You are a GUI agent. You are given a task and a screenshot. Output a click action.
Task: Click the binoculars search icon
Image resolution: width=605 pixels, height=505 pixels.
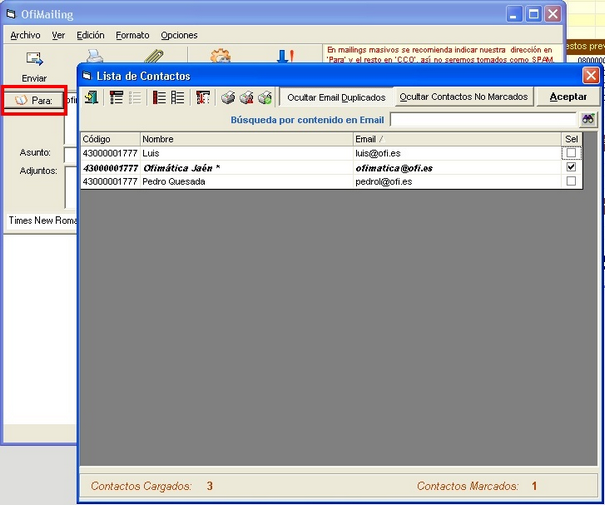tap(588, 119)
